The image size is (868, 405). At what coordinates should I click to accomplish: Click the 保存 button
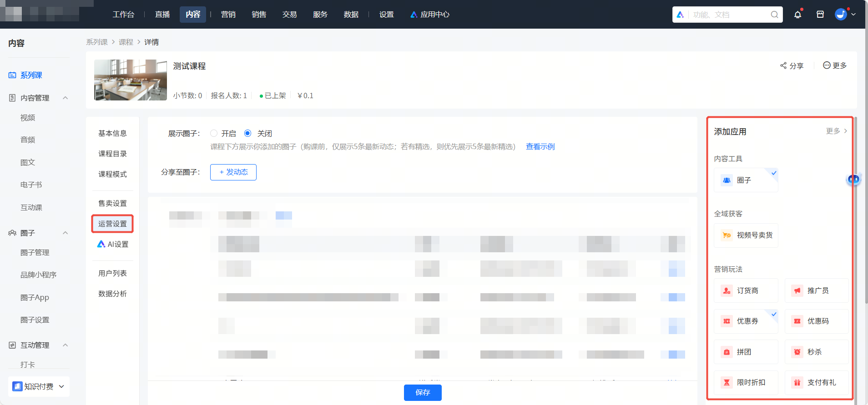423,392
